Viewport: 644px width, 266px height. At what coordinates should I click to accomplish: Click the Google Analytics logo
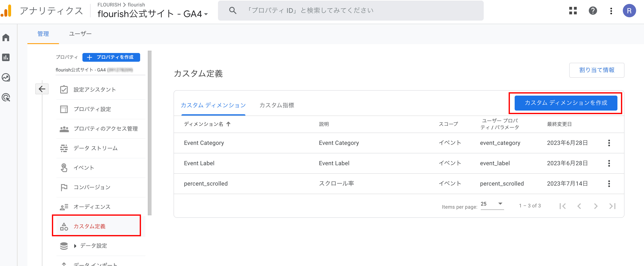point(6,11)
